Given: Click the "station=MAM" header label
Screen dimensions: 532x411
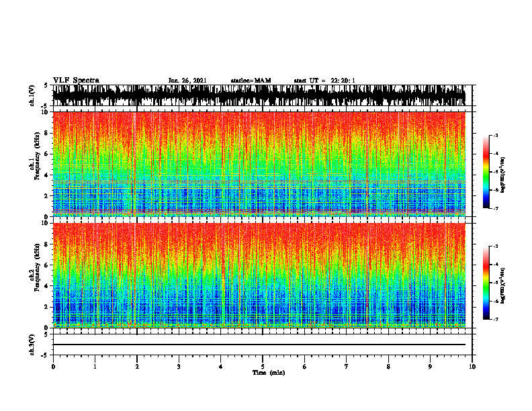Looking at the screenshot, I should point(251,81).
